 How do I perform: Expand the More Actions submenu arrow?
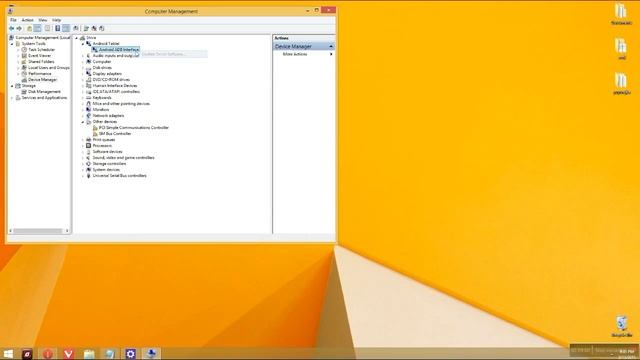331,54
